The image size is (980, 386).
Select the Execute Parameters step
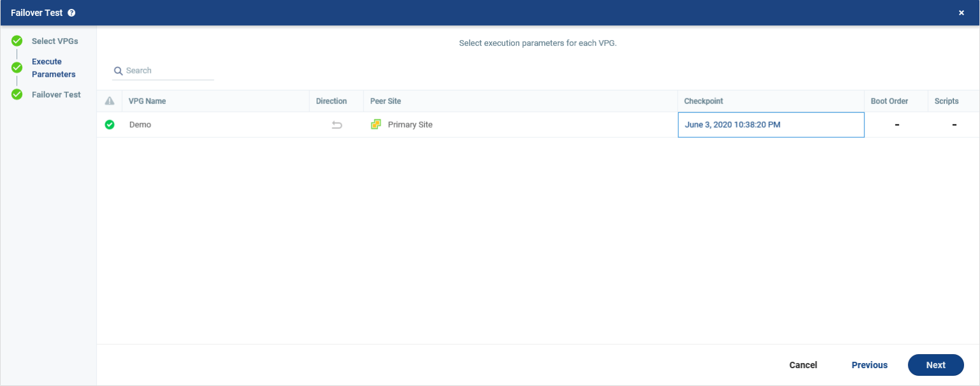pyautogui.click(x=54, y=68)
